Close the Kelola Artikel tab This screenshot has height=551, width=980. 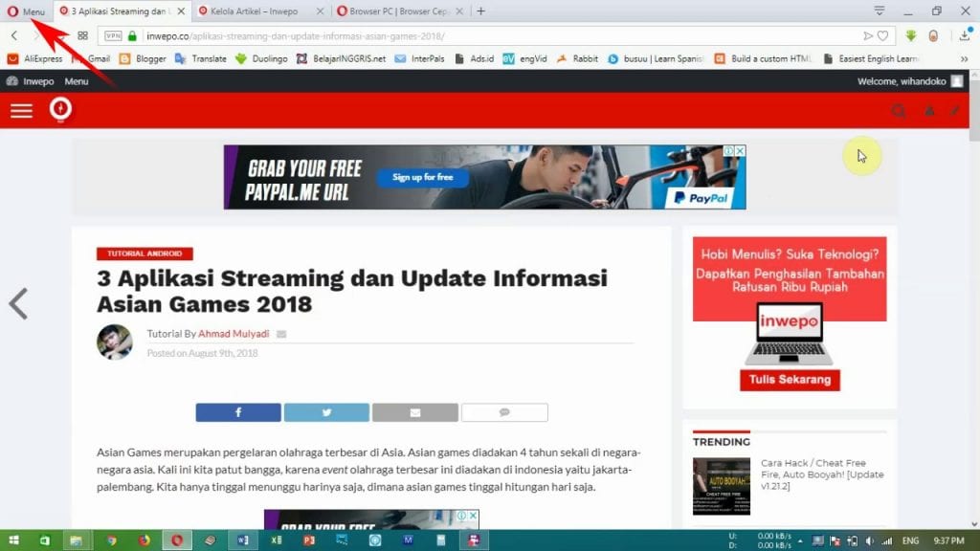320,11
